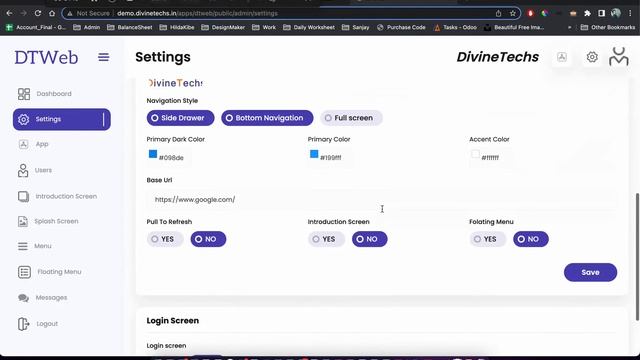The width and height of the screenshot is (640, 360).
Task: Reload the page with browser refresh icon
Action: tap(38, 13)
